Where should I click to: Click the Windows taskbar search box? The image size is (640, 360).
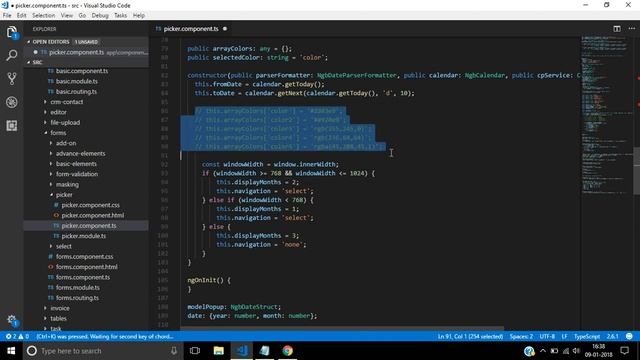102,351
